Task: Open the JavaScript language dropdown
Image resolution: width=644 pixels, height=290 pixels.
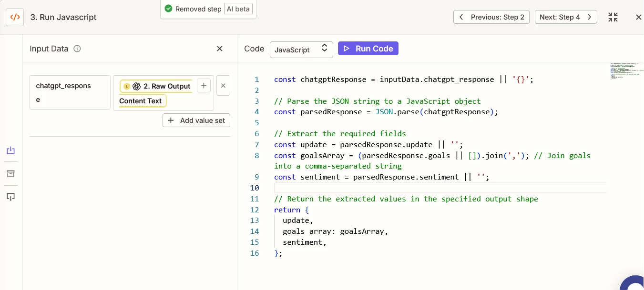Action: [301, 50]
